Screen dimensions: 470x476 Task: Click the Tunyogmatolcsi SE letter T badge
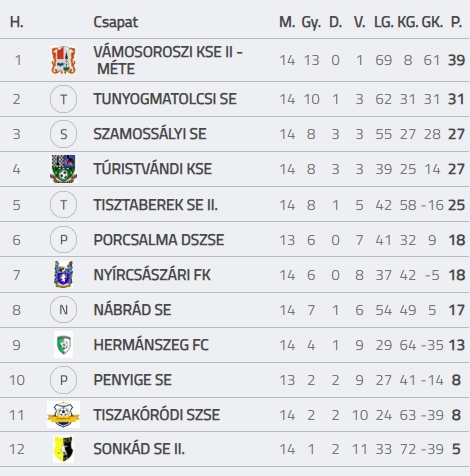click(x=63, y=99)
